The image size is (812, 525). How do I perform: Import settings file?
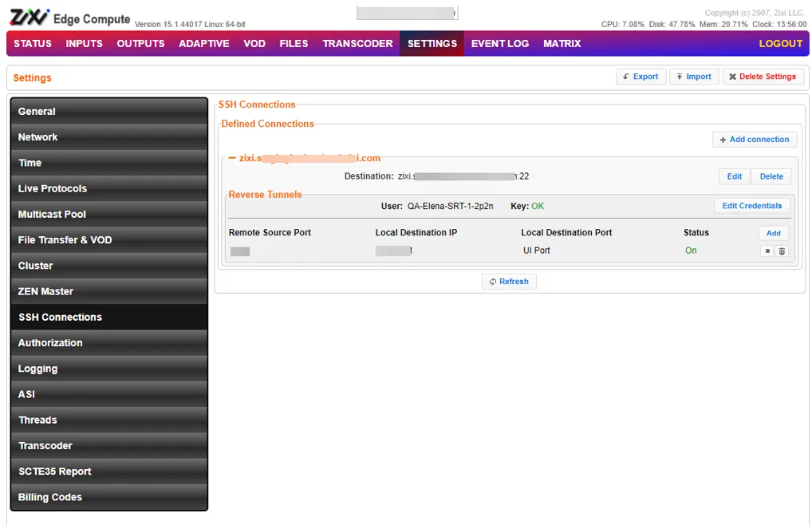[x=694, y=77]
